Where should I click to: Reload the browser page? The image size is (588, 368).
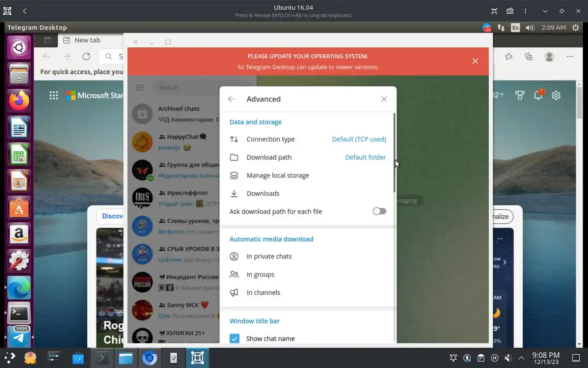click(x=86, y=57)
